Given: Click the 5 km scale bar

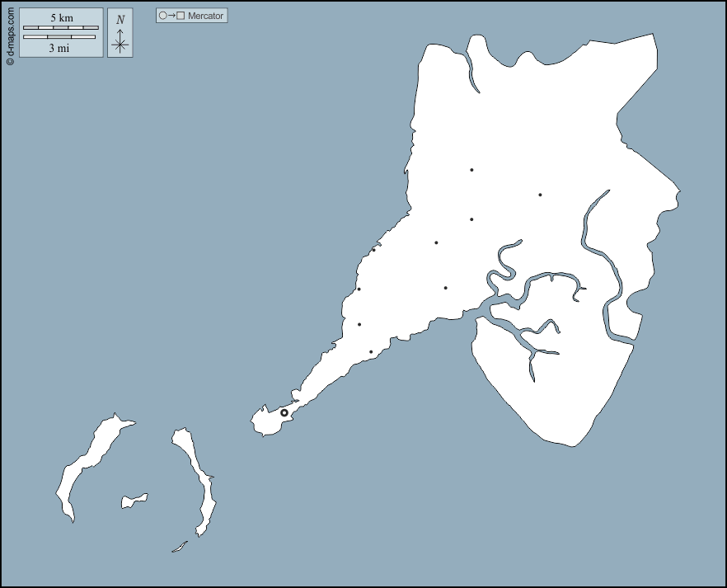Looking at the screenshot, I should (x=60, y=28).
